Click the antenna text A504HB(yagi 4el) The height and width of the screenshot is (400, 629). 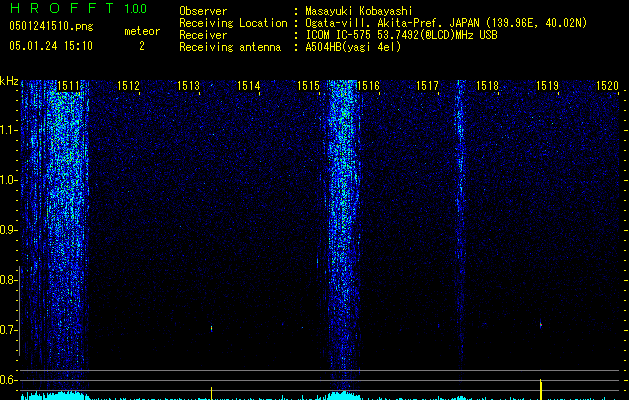tap(353, 47)
